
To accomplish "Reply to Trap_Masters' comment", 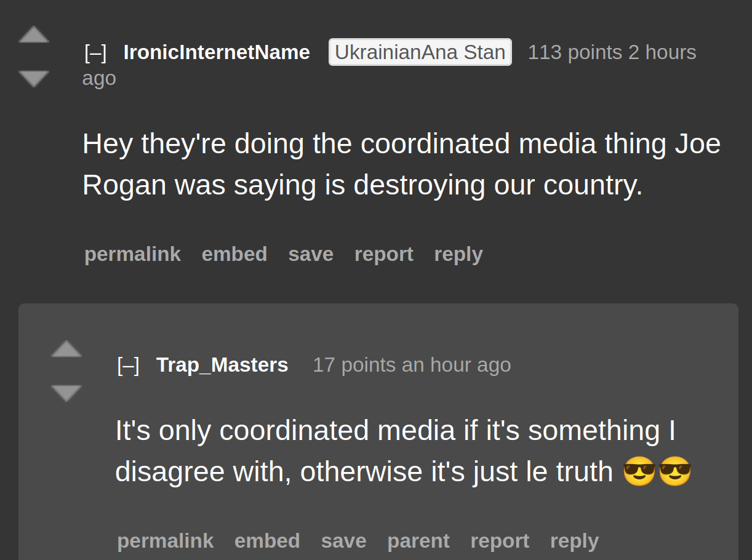I will click(x=574, y=541).
